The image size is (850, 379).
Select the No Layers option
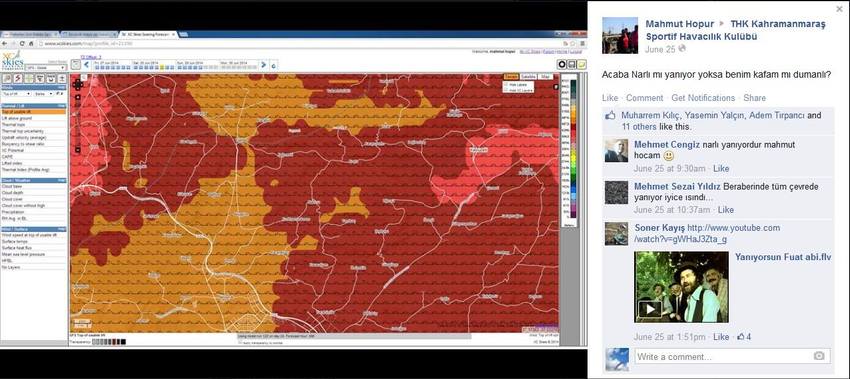[11, 267]
